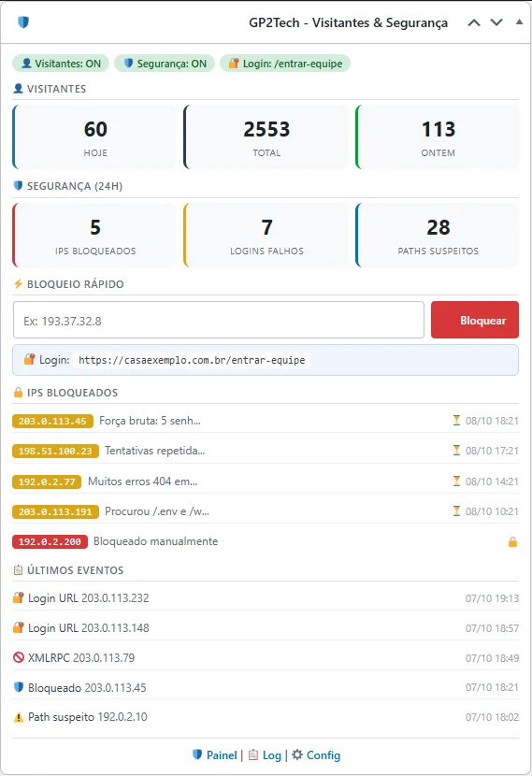This screenshot has width=532, height=776.
Task: Click the person icon beside VISITANTES heading
Action: click(x=19, y=89)
